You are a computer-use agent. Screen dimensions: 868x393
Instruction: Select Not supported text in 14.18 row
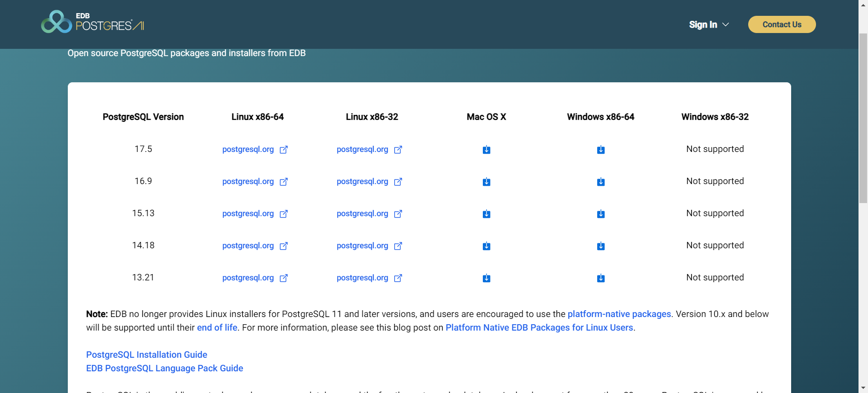click(715, 245)
